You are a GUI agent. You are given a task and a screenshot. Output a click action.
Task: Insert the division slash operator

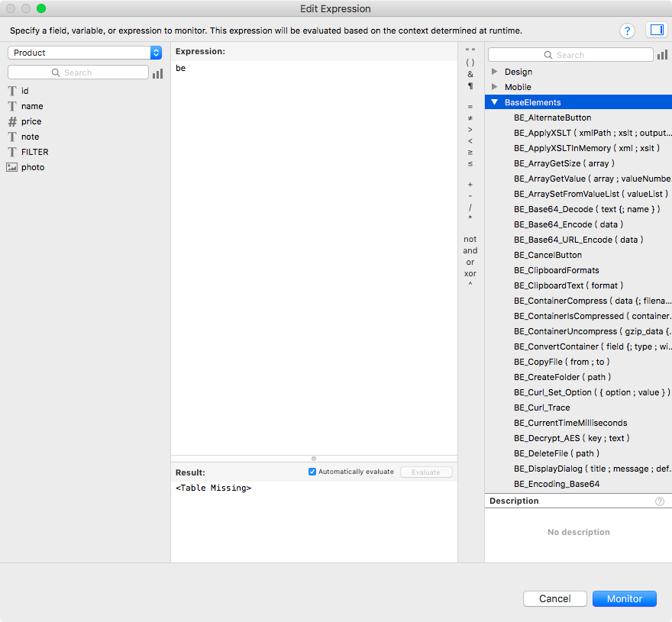point(470,208)
